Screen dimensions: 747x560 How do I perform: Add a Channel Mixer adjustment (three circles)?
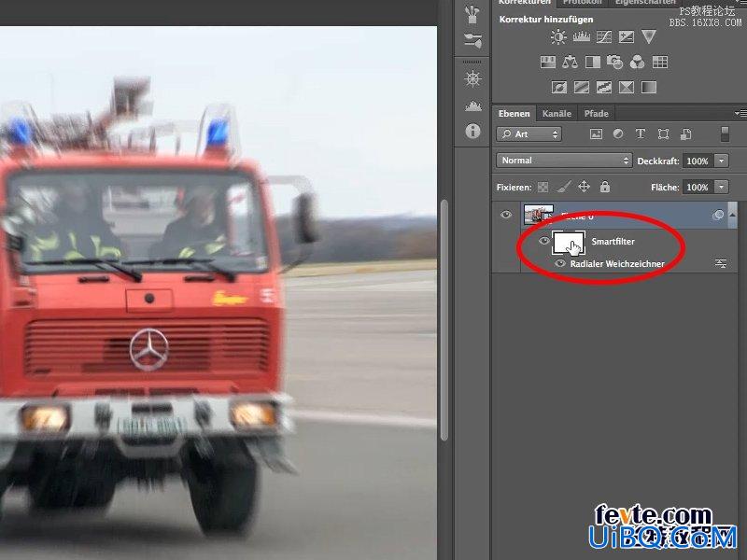coord(638,62)
